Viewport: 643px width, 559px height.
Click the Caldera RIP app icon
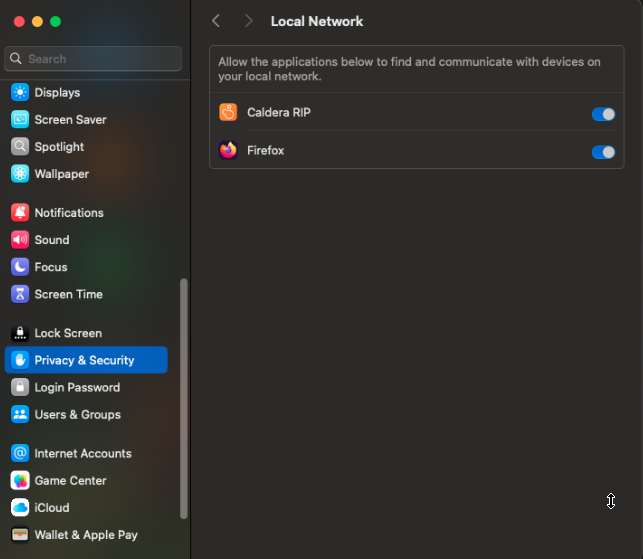tap(228, 112)
